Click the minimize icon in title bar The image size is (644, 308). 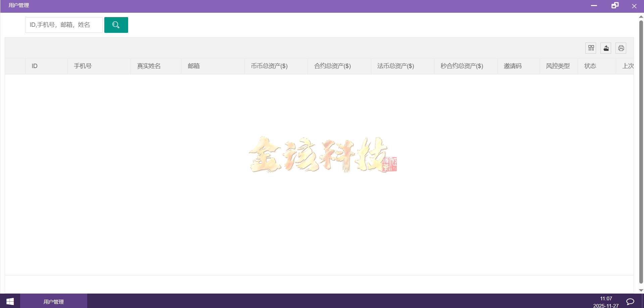pyautogui.click(x=594, y=6)
